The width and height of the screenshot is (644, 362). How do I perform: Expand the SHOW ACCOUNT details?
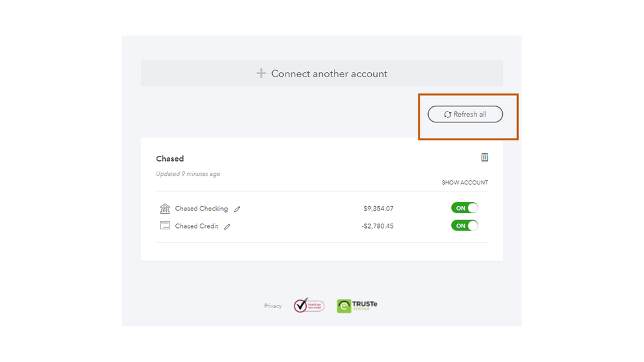(465, 183)
